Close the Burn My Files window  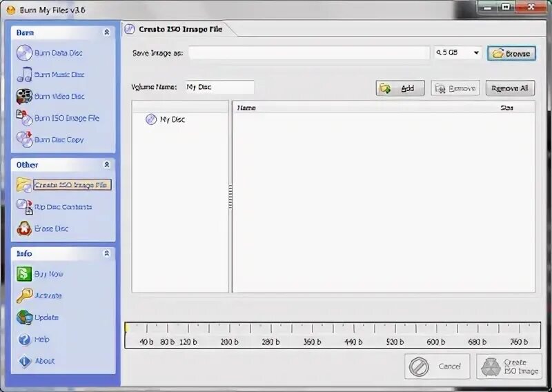531,7
